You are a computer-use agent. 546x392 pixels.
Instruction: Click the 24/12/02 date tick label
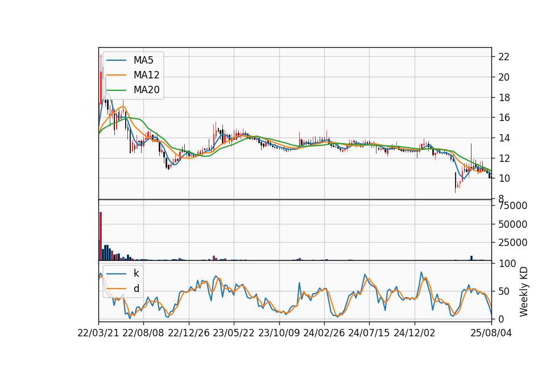[x=415, y=333]
